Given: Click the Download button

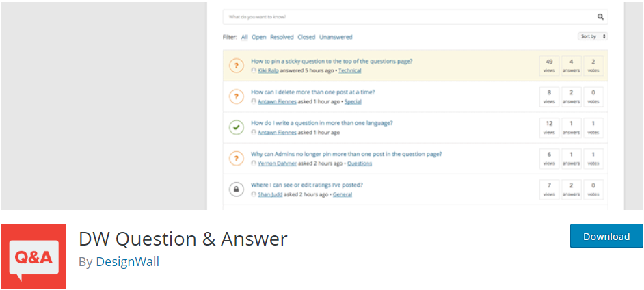Looking at the screenshot, I should [x=606, y=236].
